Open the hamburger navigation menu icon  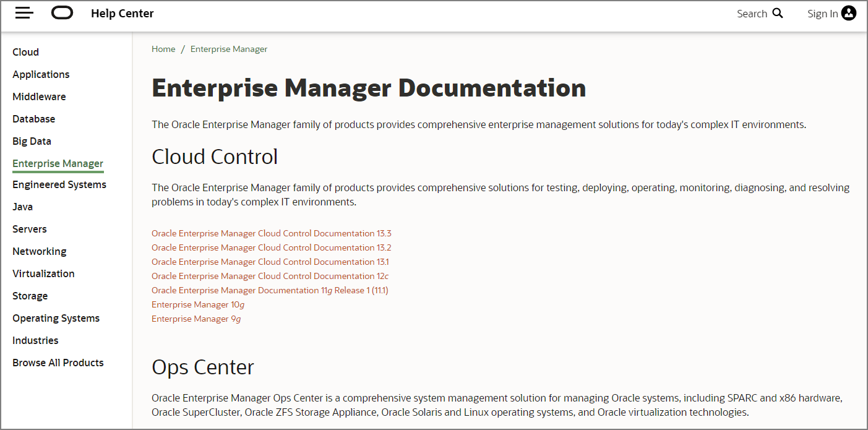24,13
